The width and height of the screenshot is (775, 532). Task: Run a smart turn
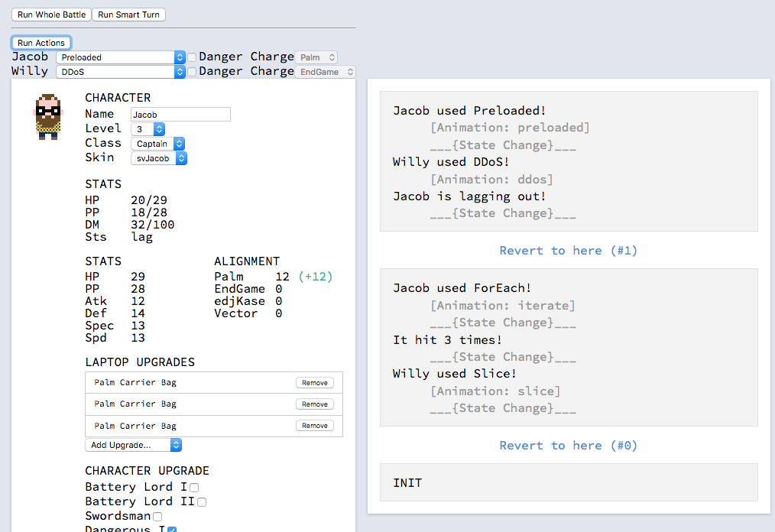128,15
